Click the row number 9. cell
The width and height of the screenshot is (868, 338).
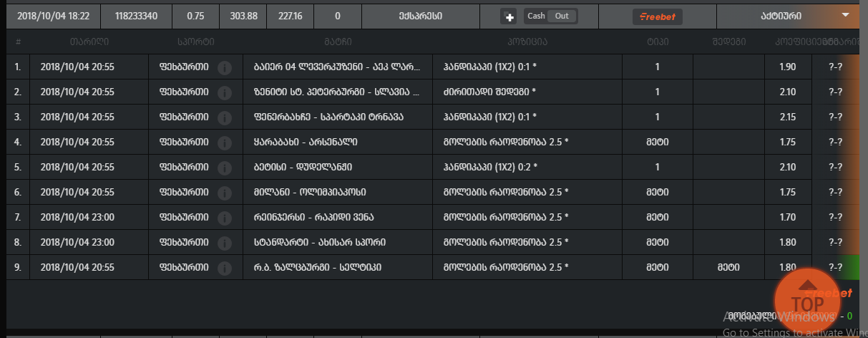tap(19, 267)
